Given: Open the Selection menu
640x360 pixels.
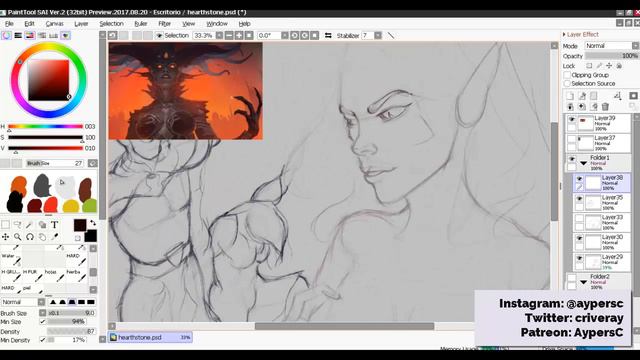Looking at the screenshot, I should [111, 24].
